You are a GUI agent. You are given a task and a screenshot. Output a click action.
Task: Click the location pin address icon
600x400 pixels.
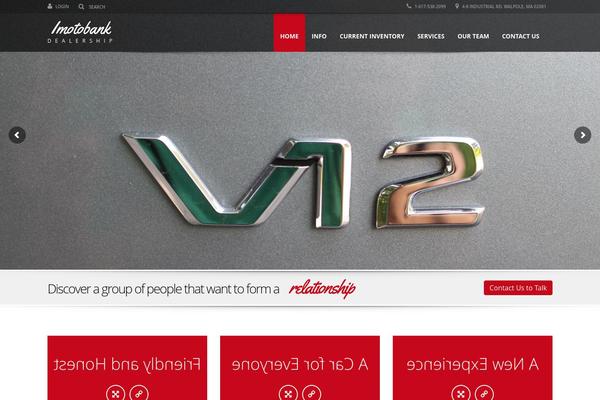click(457, 6)
